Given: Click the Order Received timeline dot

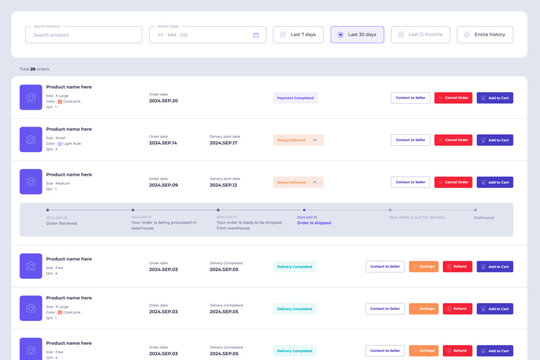Looking at the screenshot, I should click(x=48, y=210).
